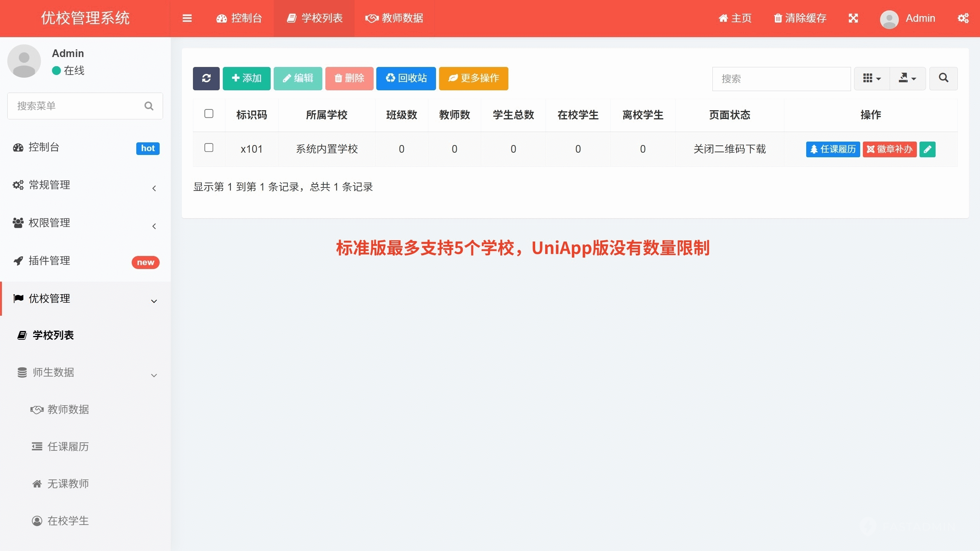The width and height of the screenshot is (980, 551).
Task: Open the column visibility grid dropdown
Action: pos(872,78)
